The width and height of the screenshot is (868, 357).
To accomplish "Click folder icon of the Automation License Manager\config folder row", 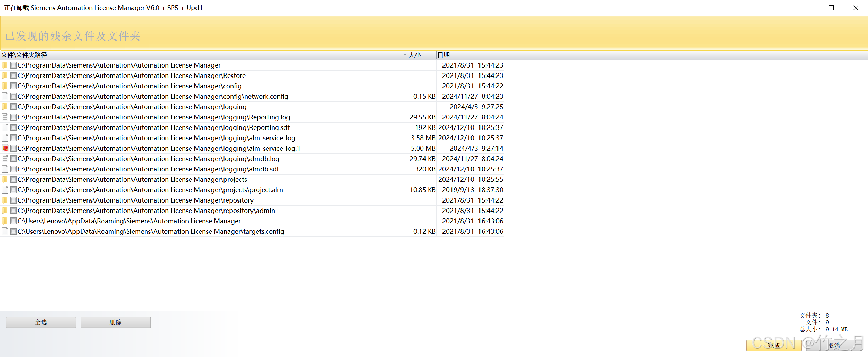I will (x=5, y=86).
